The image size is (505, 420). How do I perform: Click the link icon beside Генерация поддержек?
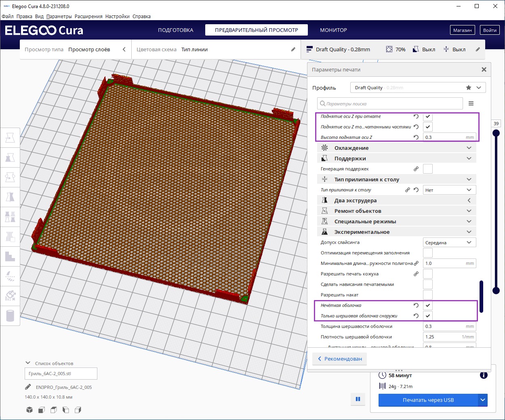[416, 169]
